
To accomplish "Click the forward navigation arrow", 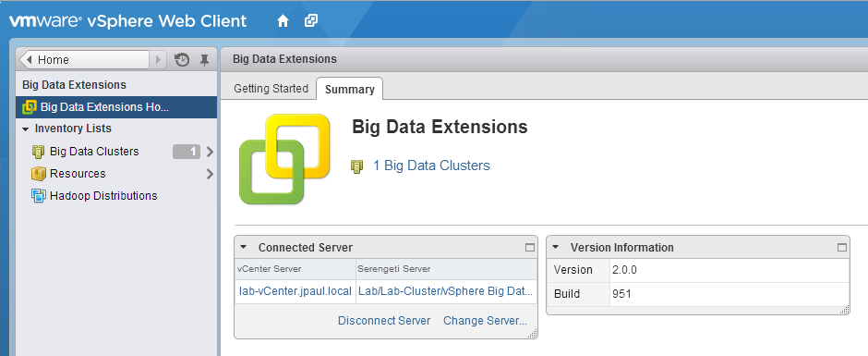I will click(158, 59).
